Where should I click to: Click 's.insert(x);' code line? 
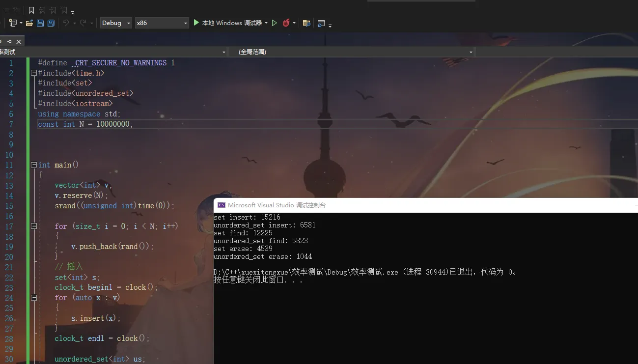click(x=96, y=318)
